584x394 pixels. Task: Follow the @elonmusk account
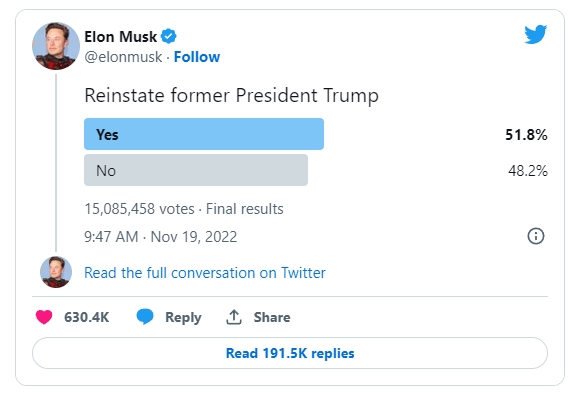(x=197, y=57)
